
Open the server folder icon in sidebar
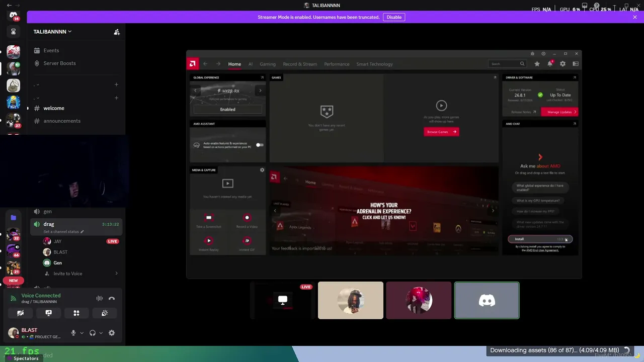coord(14,218)
